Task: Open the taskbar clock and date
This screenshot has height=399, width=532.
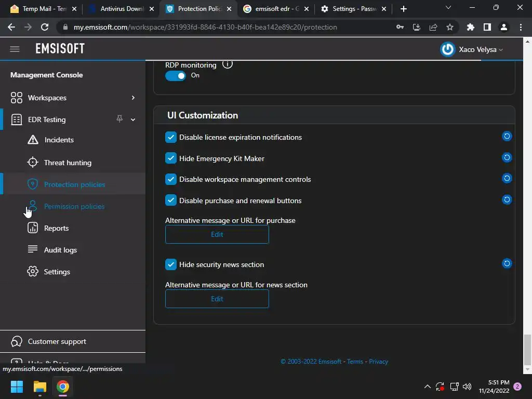Action: tap(494, 387)
